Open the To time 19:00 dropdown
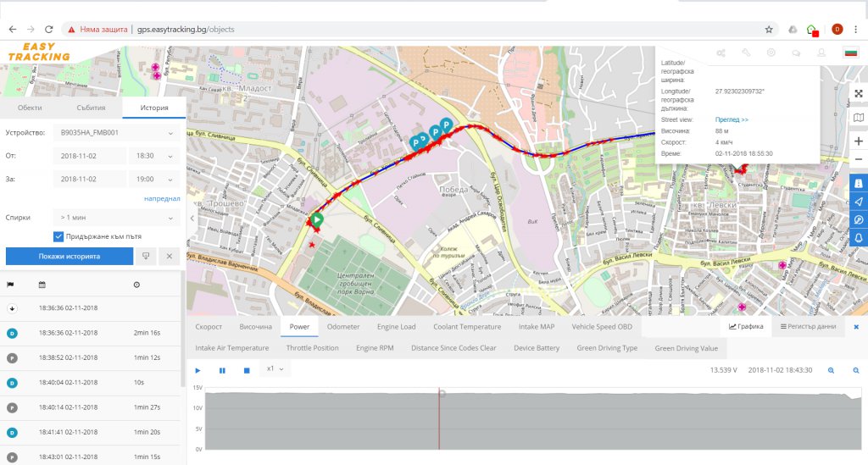This screenshot has width=868, height=465. [154, 180]
